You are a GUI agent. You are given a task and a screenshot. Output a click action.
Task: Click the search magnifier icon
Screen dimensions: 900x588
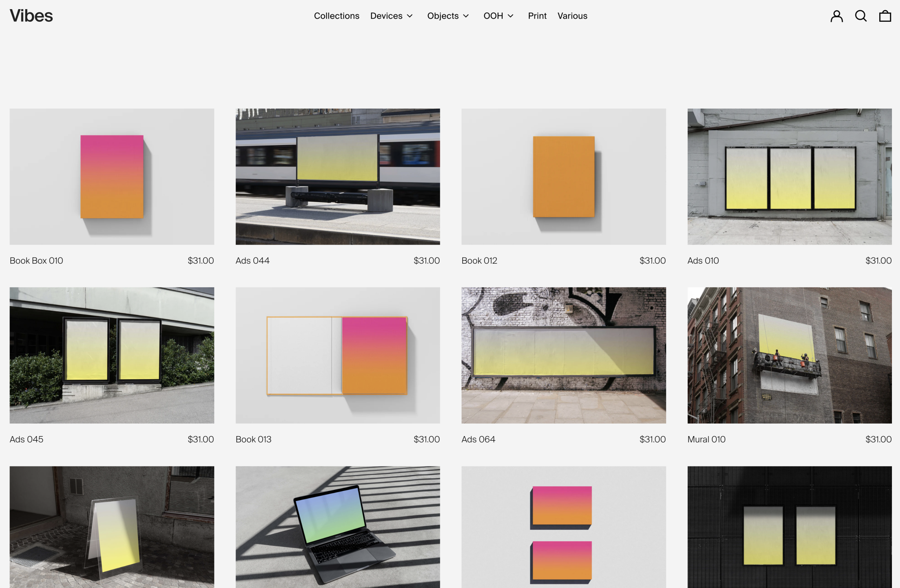[861, 16]
